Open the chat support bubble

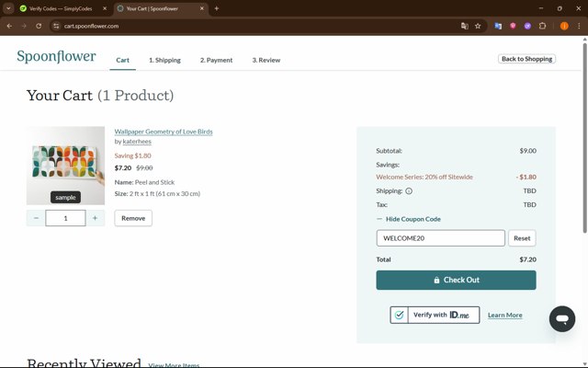tap(561, 319)
